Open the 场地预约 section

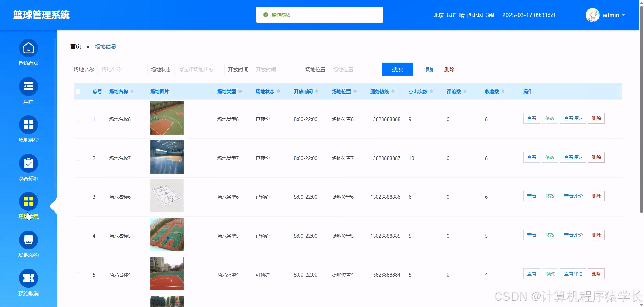point(29,244)
